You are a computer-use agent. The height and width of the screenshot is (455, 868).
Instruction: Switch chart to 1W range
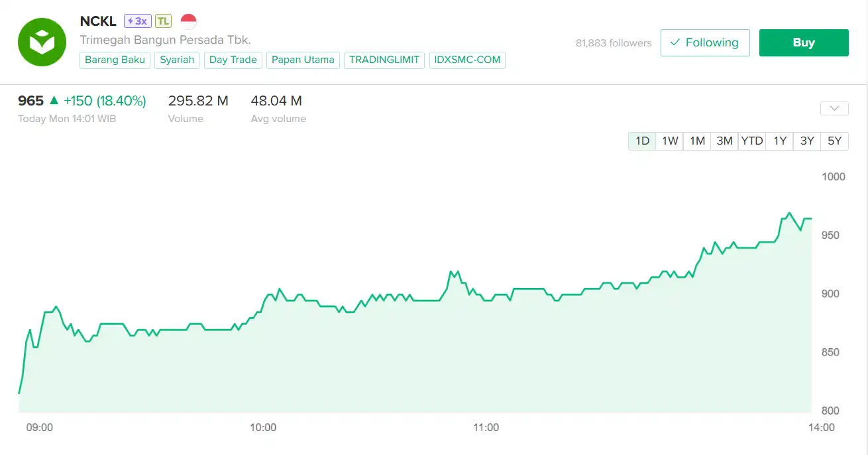click(x=670, y=141)
